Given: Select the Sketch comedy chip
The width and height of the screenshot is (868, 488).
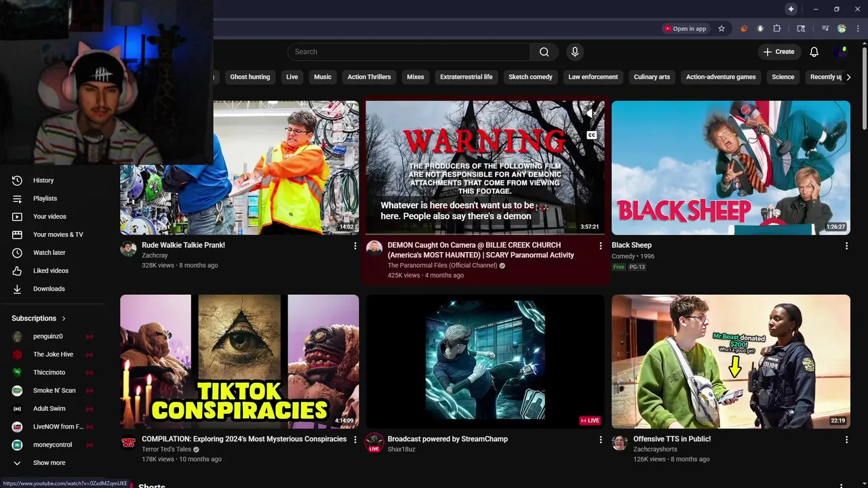Looking at the screenshot, I should point(530,77).
